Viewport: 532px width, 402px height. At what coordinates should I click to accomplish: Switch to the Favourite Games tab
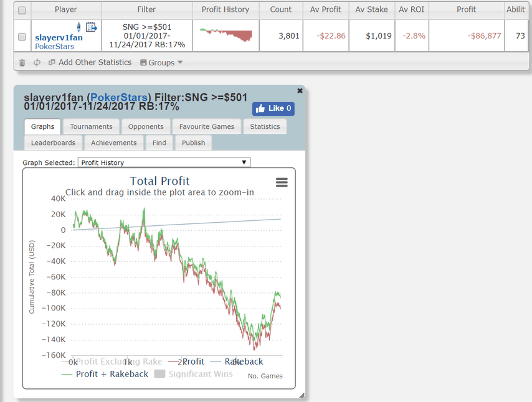[207, 126]
